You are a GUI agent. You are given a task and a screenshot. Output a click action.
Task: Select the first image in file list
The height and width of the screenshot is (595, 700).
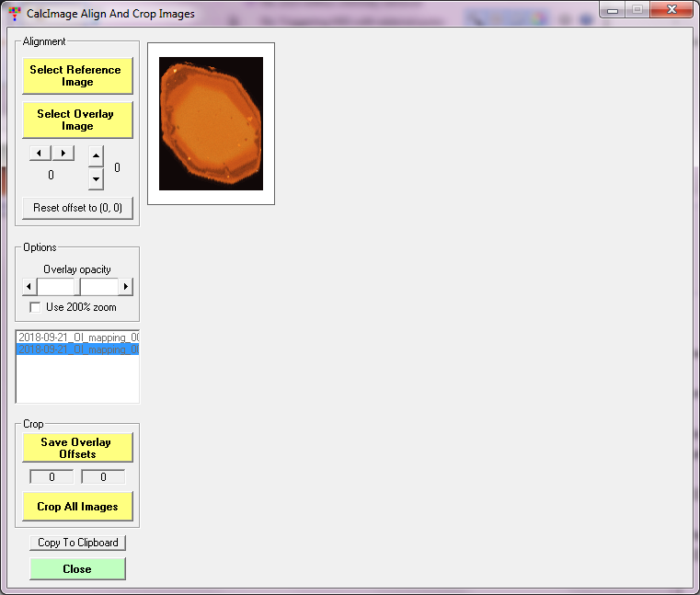click(x=77, y=338)
